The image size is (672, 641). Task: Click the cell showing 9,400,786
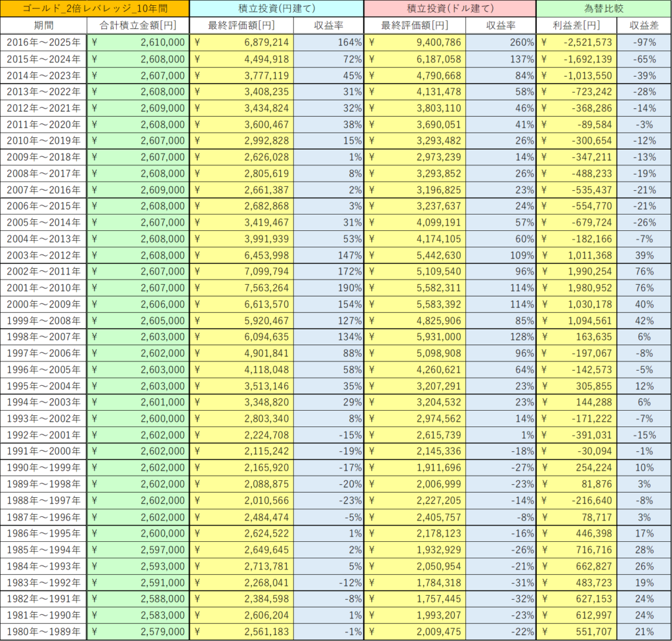pos(415,43)
